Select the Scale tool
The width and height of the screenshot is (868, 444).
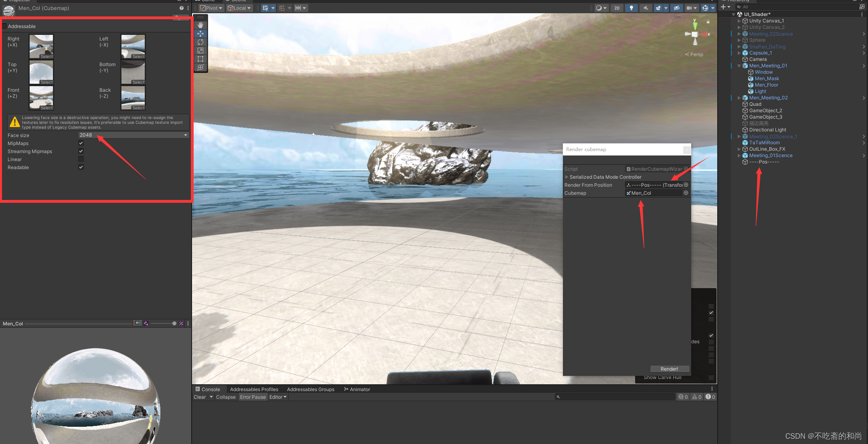tap(200, 50)
